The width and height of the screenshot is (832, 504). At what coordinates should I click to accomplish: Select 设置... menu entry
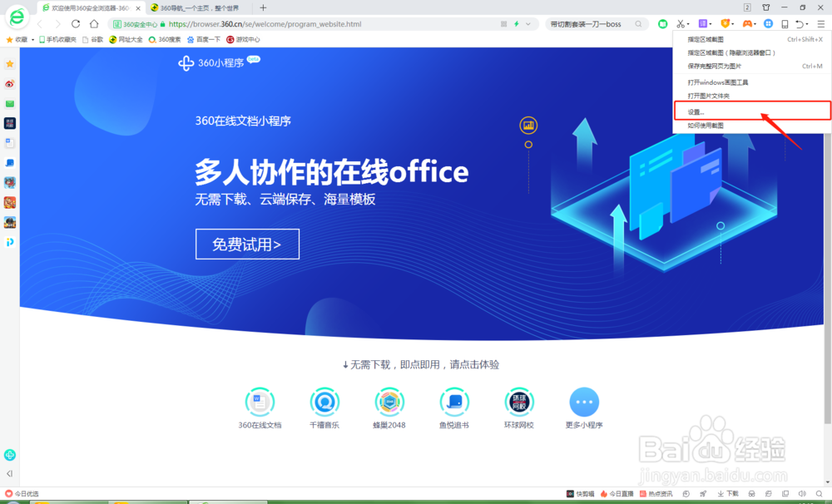pos(752,111)
